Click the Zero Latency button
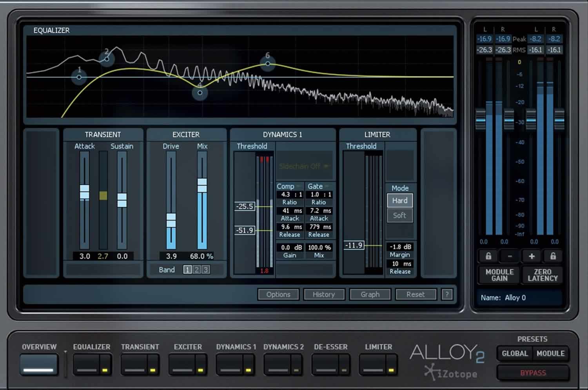Viewport: 588px width, 390px height. [543, 275]
